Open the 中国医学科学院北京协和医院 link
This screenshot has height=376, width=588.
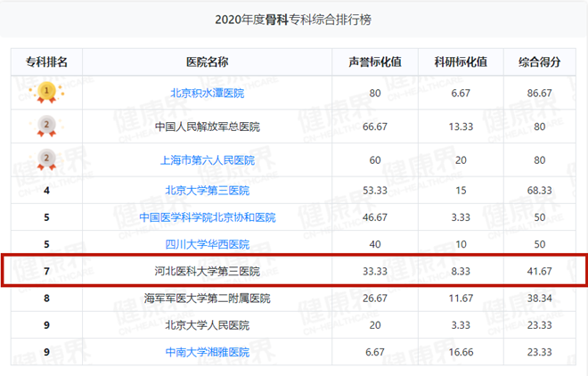(207, 217)
